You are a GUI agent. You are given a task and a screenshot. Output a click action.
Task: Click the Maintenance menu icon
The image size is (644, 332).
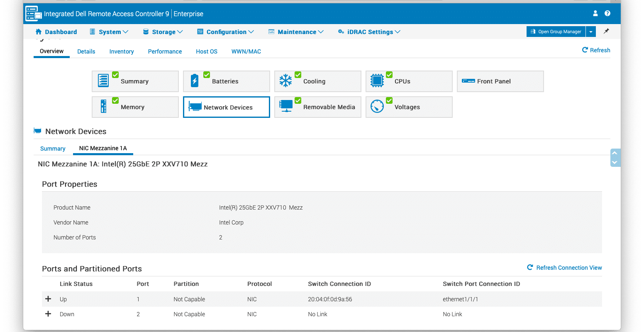tap(271, 32)
